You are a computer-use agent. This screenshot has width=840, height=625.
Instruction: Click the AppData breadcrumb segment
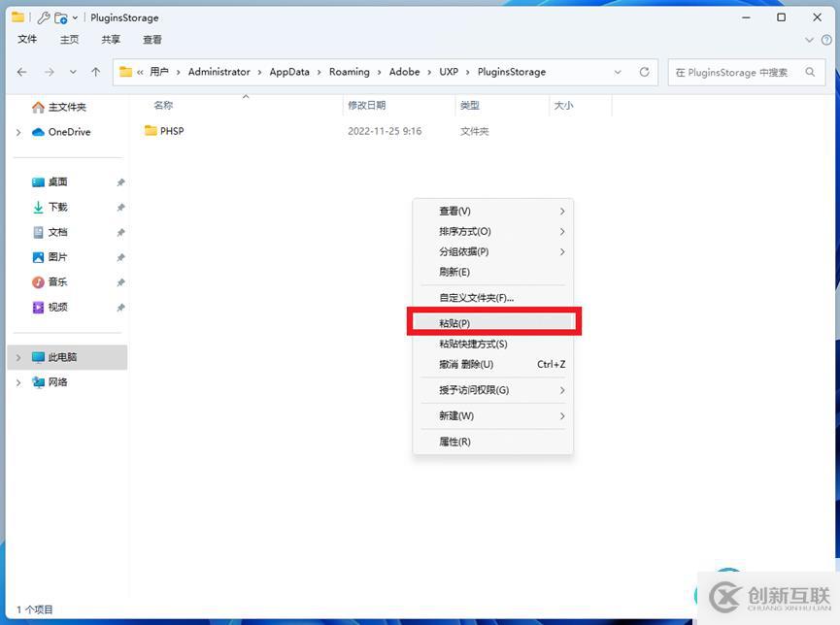pyautogui.click(x=289, y=72)
